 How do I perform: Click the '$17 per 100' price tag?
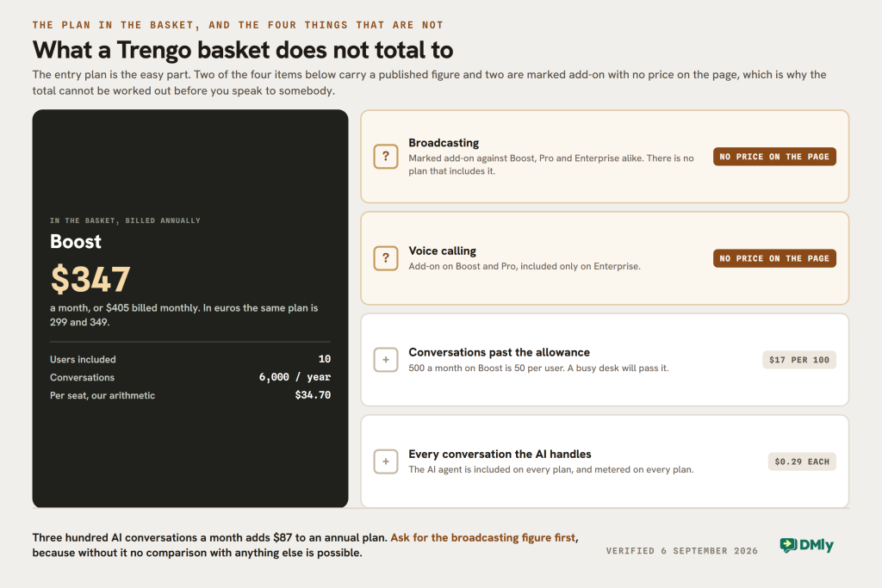point(799,360)
